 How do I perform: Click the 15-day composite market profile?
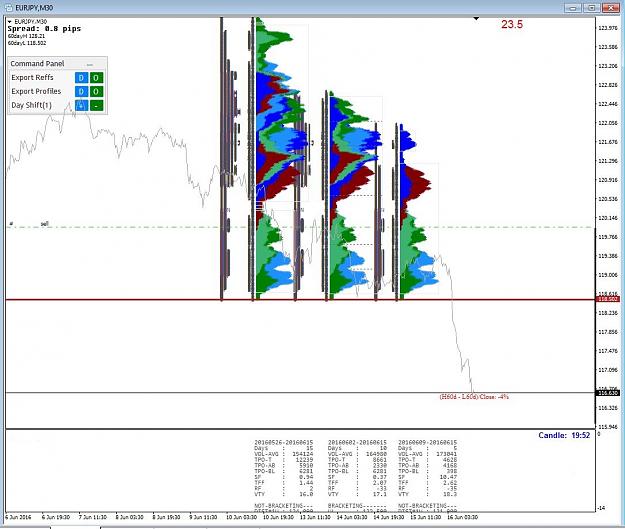click(279, 157)
